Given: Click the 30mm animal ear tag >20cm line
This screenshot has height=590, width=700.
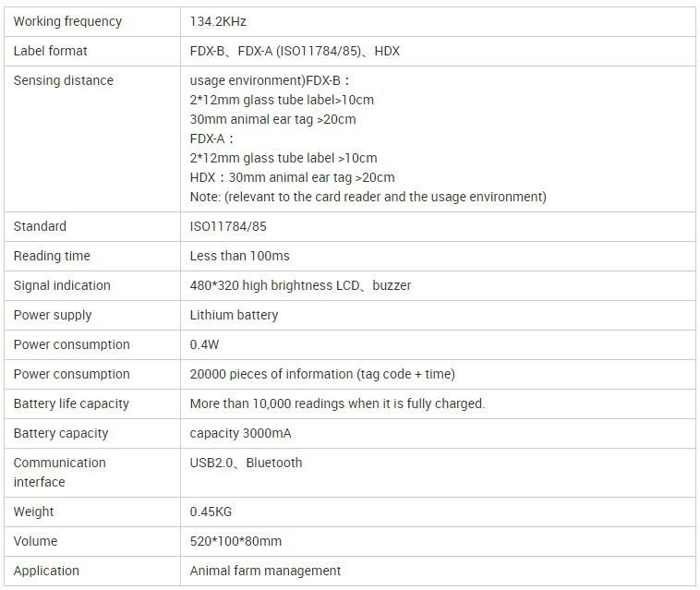Looking at the screenshot, I should pyautogui.click(x=272, y=119).
